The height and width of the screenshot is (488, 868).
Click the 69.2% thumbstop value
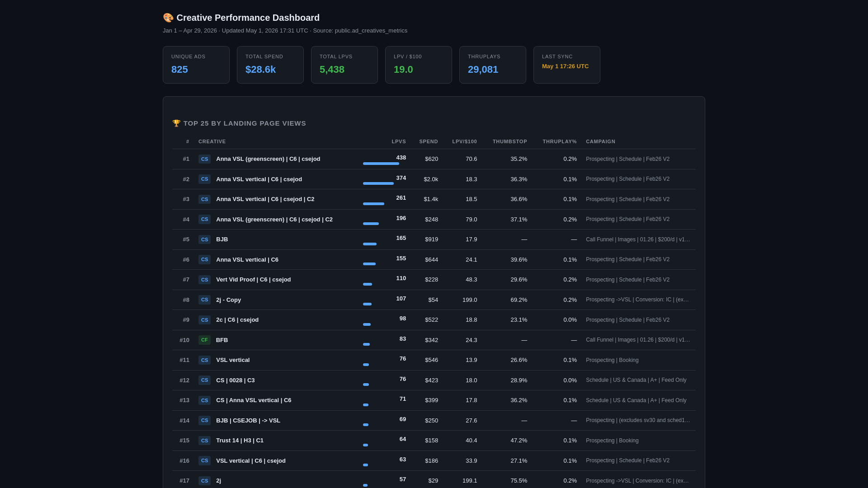(x=519, y=300)
